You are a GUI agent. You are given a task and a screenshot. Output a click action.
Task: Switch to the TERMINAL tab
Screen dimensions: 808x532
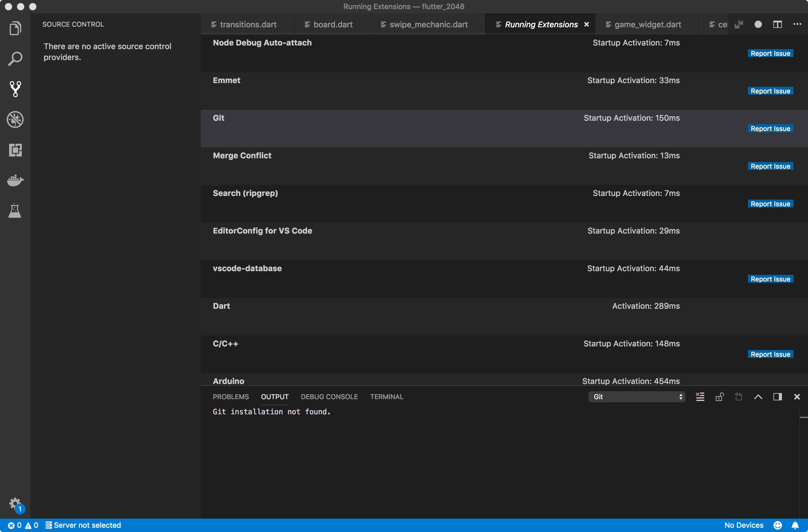386,396
